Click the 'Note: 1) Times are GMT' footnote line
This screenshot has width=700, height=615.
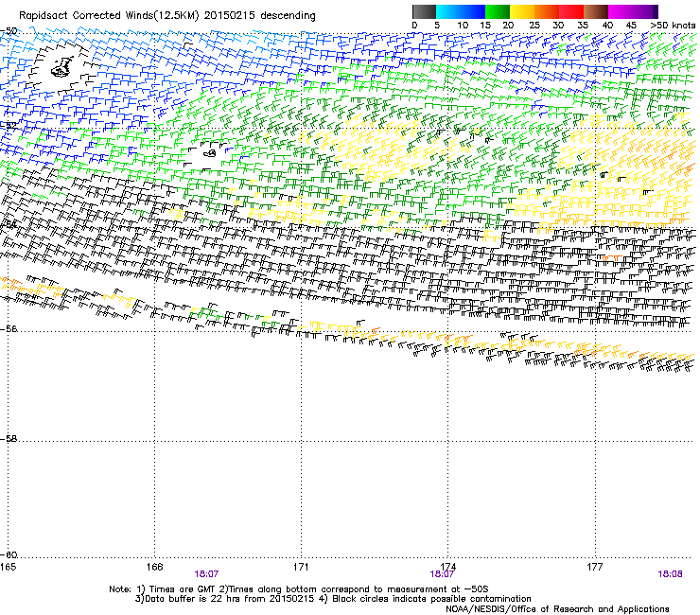299,589
